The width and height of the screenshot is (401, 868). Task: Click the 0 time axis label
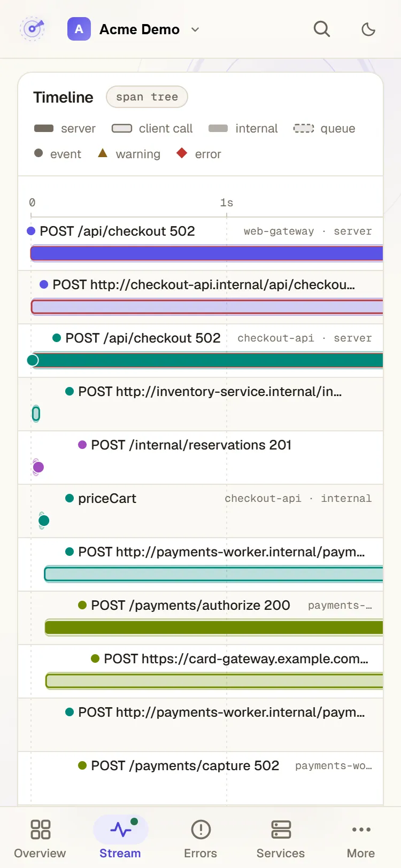(x=32, y=203)
